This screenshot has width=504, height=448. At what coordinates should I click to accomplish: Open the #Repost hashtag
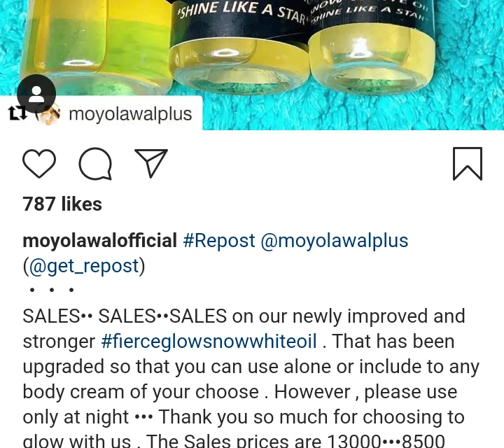pos(219,241)
